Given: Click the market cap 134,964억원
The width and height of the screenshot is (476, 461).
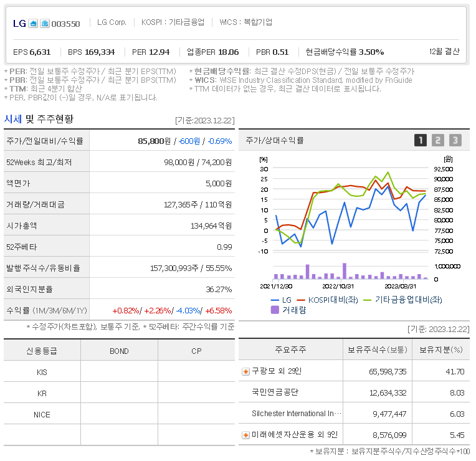Looking at the screenshot, I should pyautogui.click(x=211, y=226).
